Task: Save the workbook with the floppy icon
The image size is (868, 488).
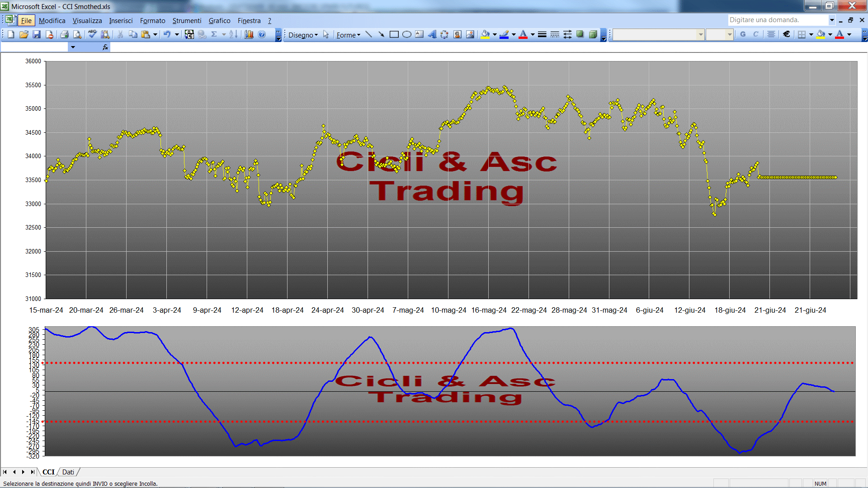Action: [x=37, y=34]
